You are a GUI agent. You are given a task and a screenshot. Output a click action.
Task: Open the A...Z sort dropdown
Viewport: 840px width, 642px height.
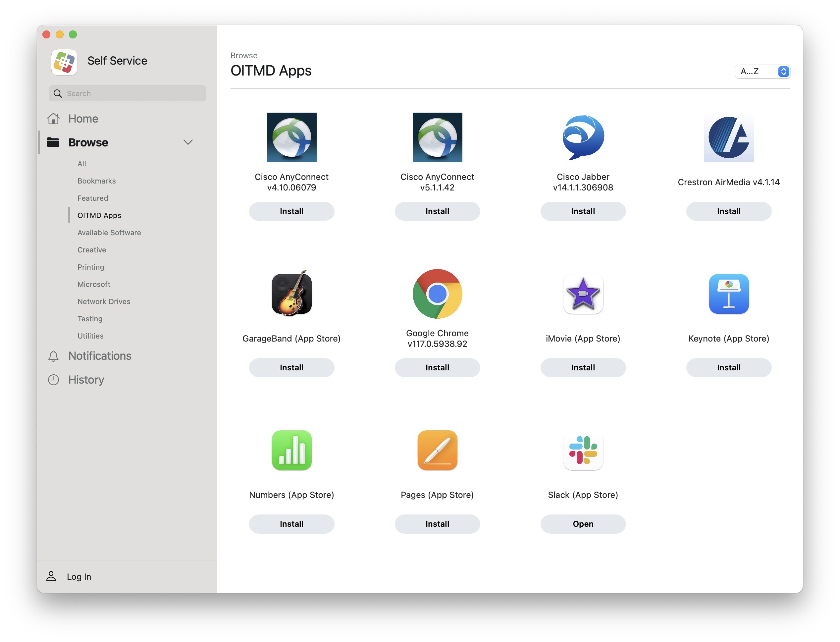coord(762,72)
